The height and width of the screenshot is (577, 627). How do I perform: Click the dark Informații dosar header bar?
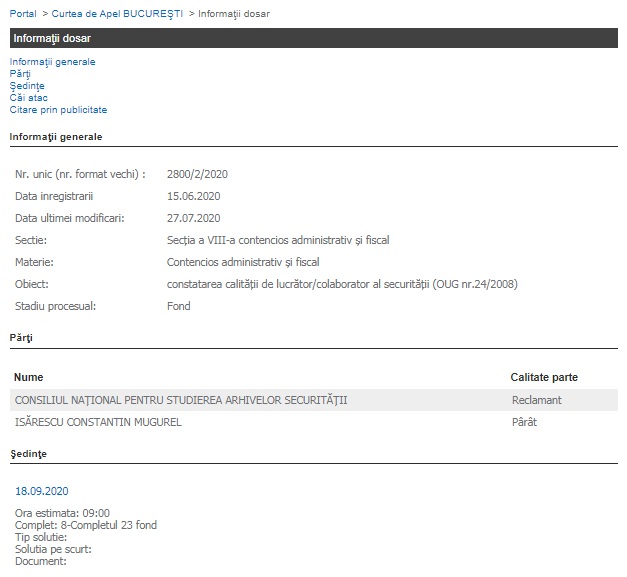coord(313,38)
